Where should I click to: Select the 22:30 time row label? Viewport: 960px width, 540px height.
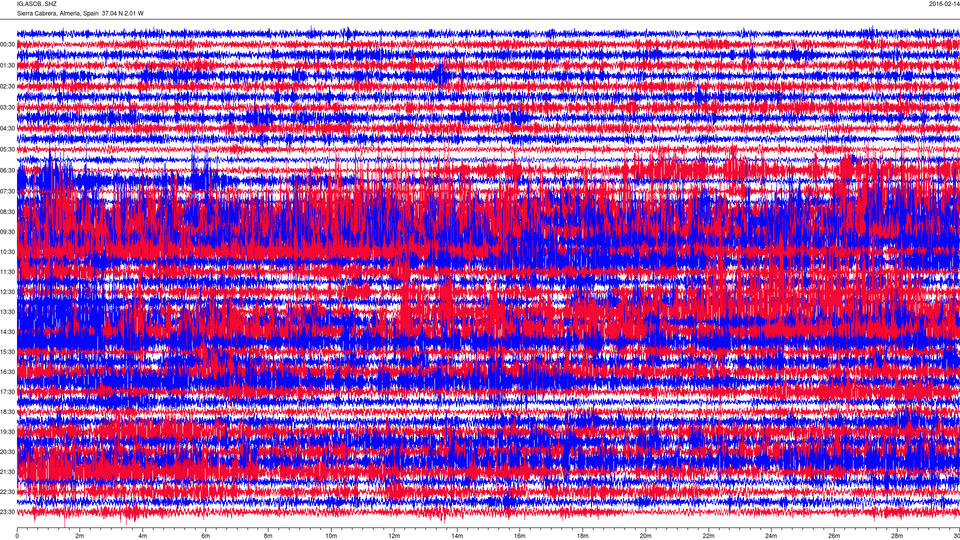coord(8,492)
